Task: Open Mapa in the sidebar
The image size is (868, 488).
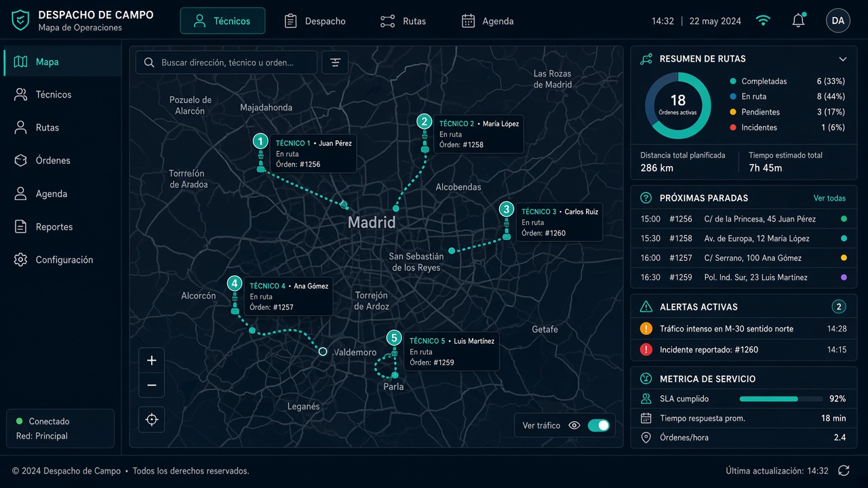Action: (62, 62)
